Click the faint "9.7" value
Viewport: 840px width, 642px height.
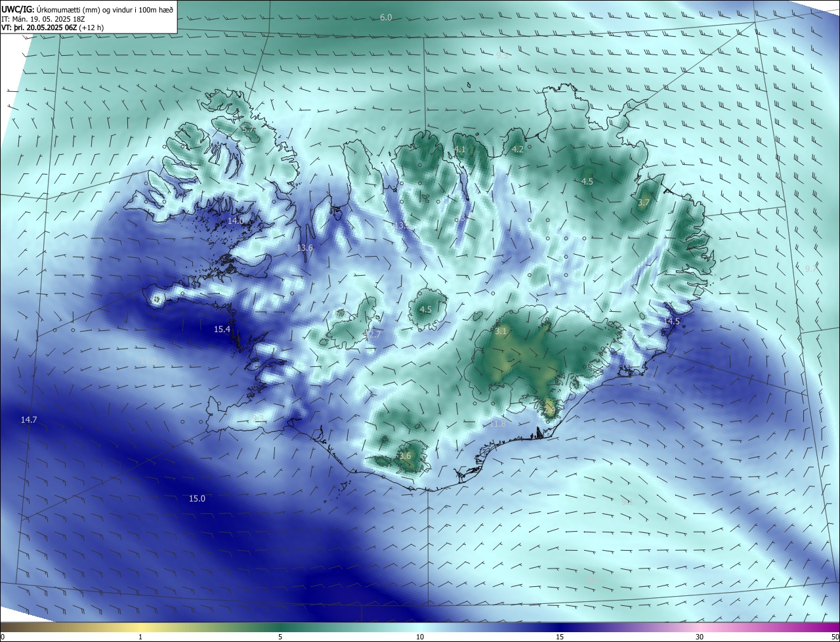tap(811, 268)
